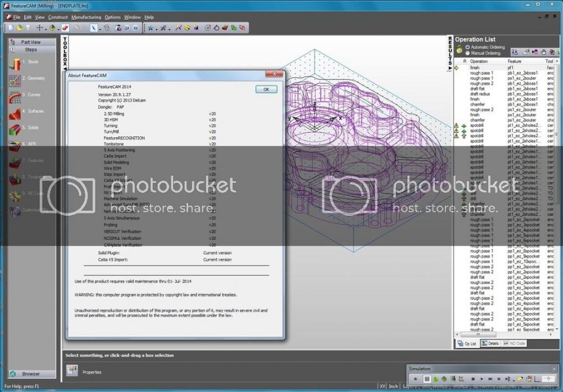Click the blue help question mark toolbar icon
This screenshot has height=392, width=563.
135,28
